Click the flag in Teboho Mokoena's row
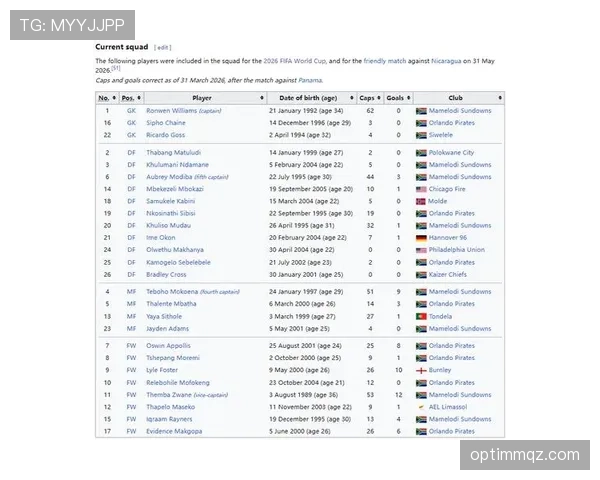This screenshot has width=600, height=480. tap(421, 292)
